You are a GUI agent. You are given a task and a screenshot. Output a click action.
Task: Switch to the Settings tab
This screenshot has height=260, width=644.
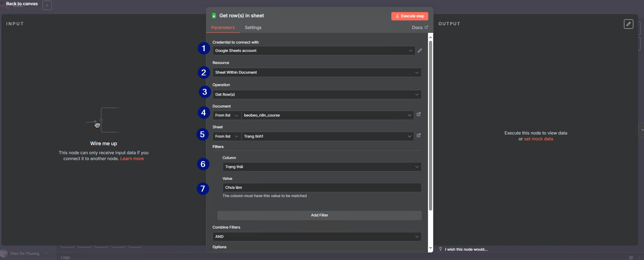pyautogui.click(x=253, y=28)
